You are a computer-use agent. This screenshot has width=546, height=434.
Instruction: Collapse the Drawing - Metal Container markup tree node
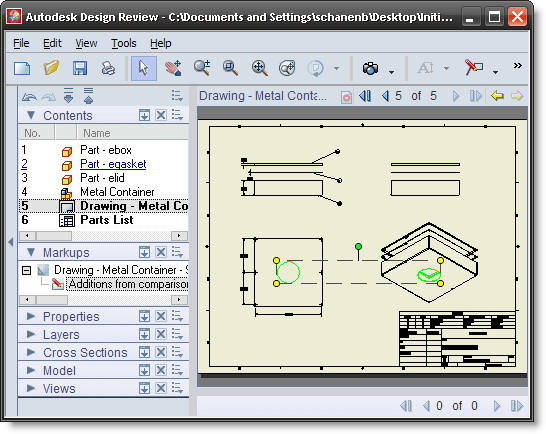[26, 270]
